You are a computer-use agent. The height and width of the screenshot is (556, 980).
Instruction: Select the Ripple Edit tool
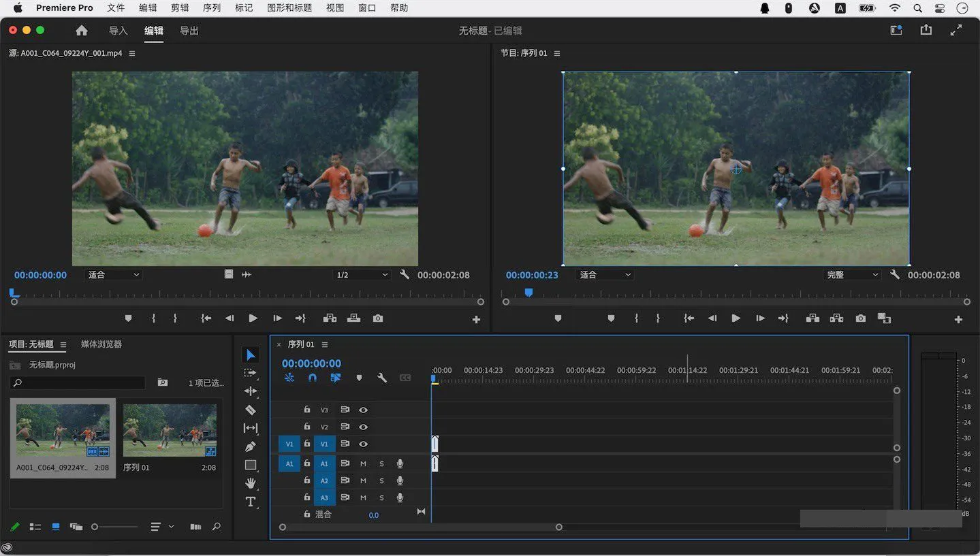tap(251, 391)
